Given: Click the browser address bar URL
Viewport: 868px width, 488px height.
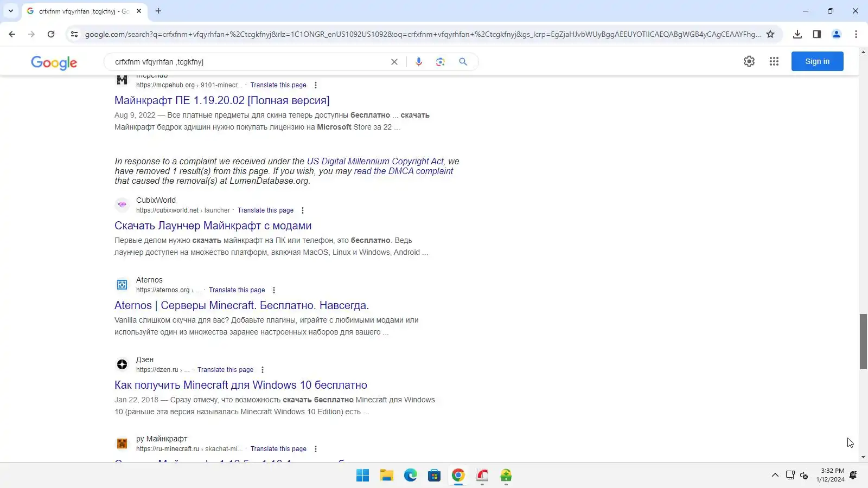Looking at the screenshot, I should [x=423, y=34].
